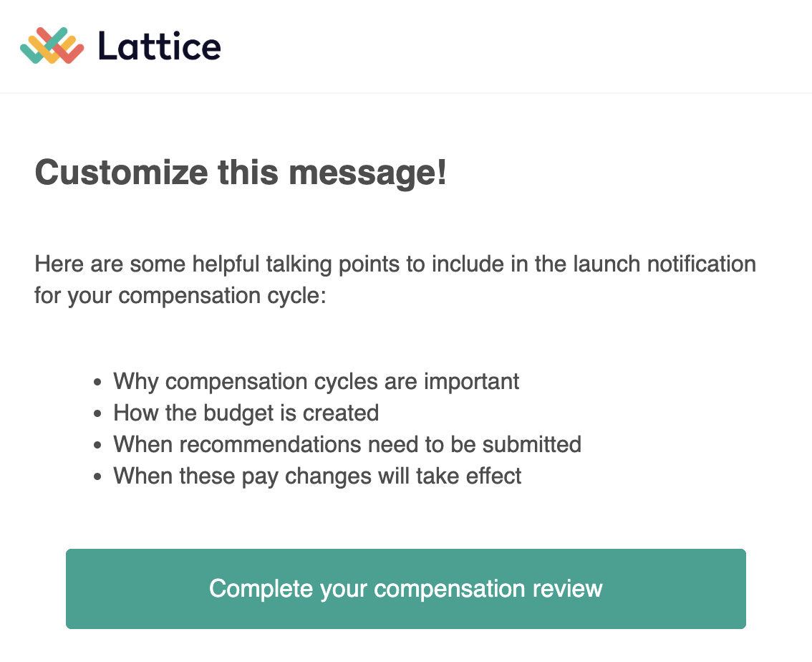812x662 pixels.
Task: Select the 'How the budget is created' bullet
Action: tap(246, 413)
